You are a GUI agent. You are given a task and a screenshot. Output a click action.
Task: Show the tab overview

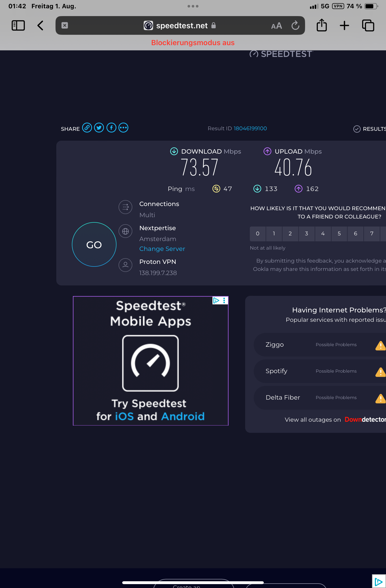[368, 25]
